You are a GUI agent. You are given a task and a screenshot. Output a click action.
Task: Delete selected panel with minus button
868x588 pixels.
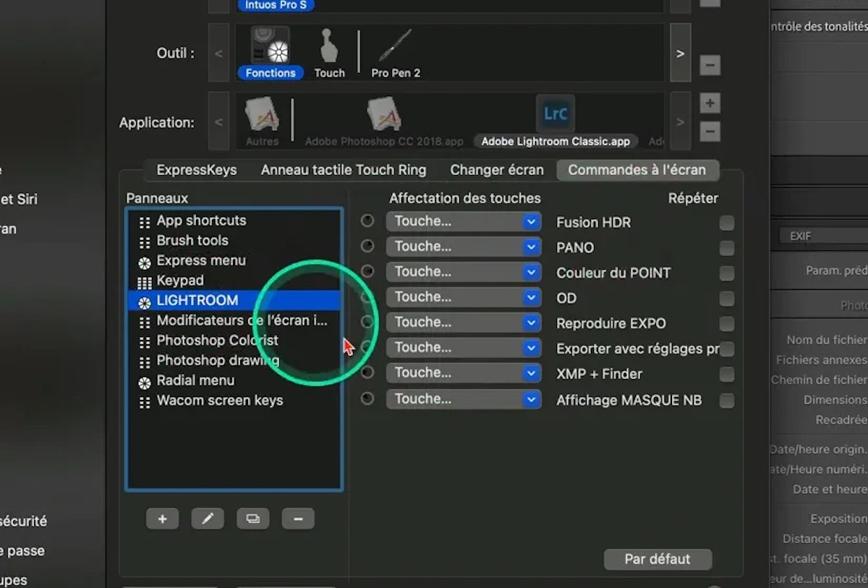[298, 519]
